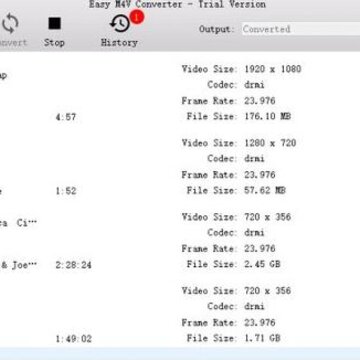
Task: Click the Video Size 1280 x 720 value
Action: coord(270,143)
